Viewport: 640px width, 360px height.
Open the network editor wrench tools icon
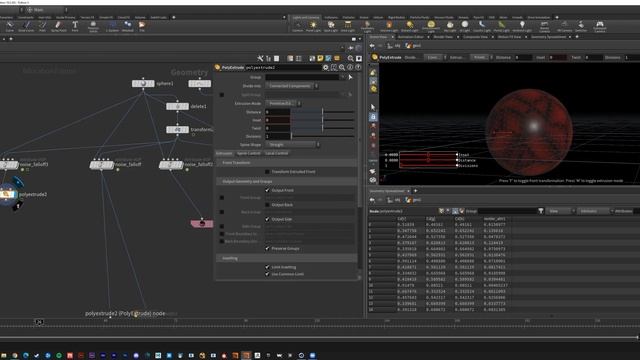point(260,58)
